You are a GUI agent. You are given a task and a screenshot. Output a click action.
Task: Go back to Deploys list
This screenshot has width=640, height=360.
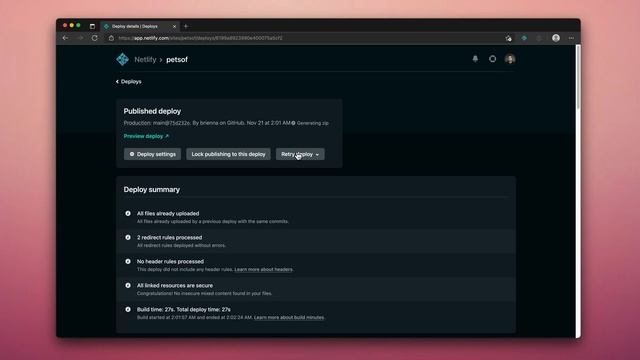(129, 82)
